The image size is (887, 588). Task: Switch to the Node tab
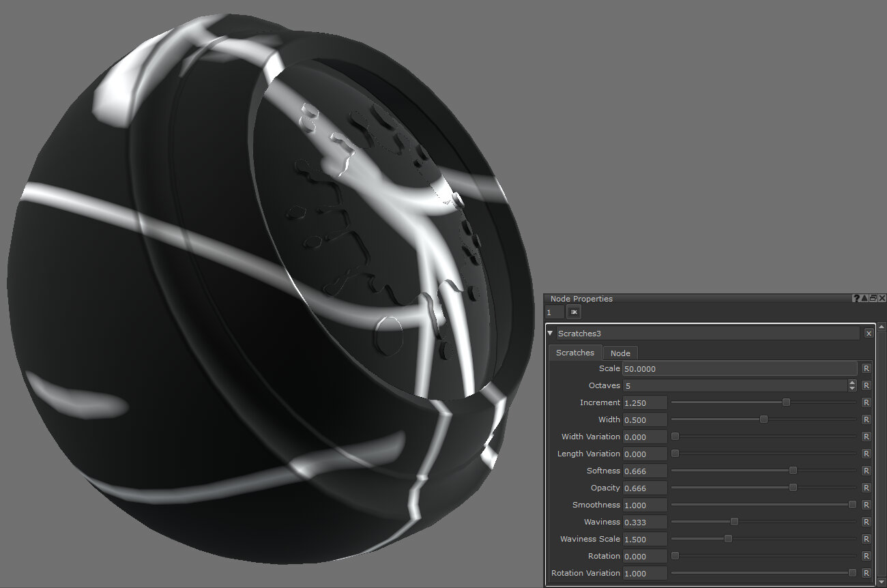tap(620, 353)
